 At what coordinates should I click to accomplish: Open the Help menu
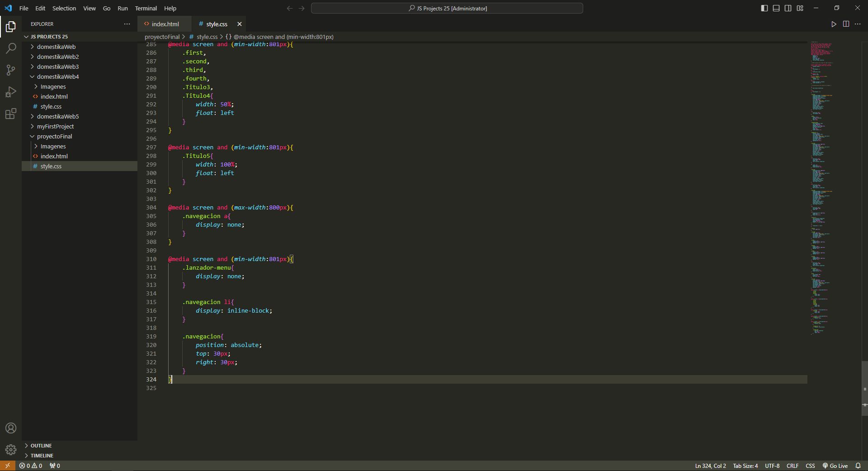[x=170, y=8]
